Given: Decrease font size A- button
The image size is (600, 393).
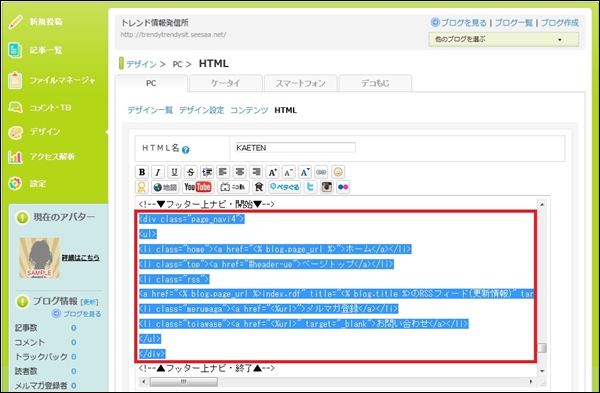Looking at the screenshot, I should [289, 172].
